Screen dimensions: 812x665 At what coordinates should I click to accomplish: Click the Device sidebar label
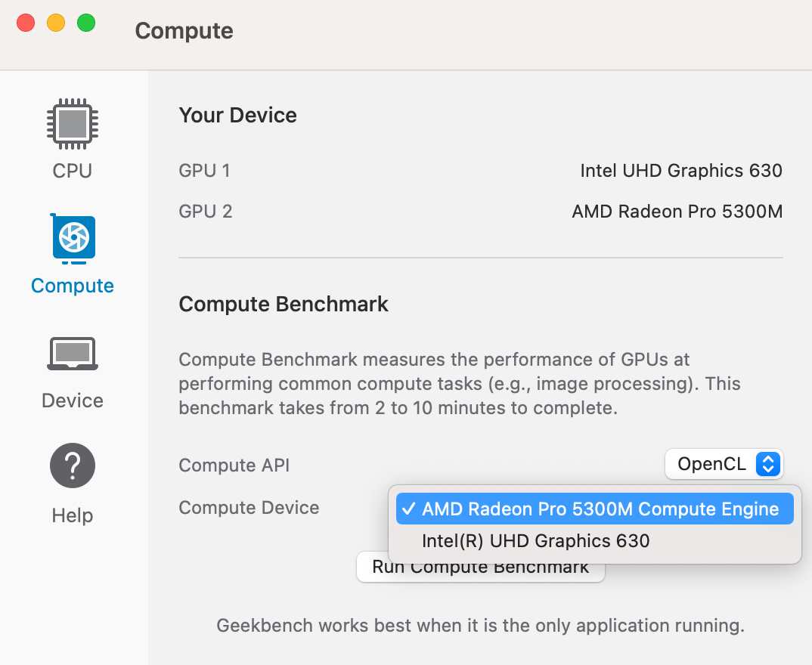point(73,401)
